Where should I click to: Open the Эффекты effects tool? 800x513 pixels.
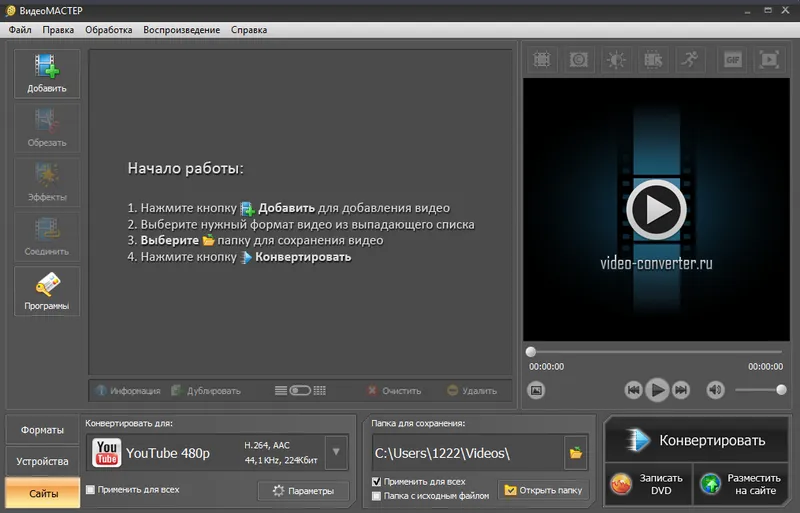coord(47,182)
